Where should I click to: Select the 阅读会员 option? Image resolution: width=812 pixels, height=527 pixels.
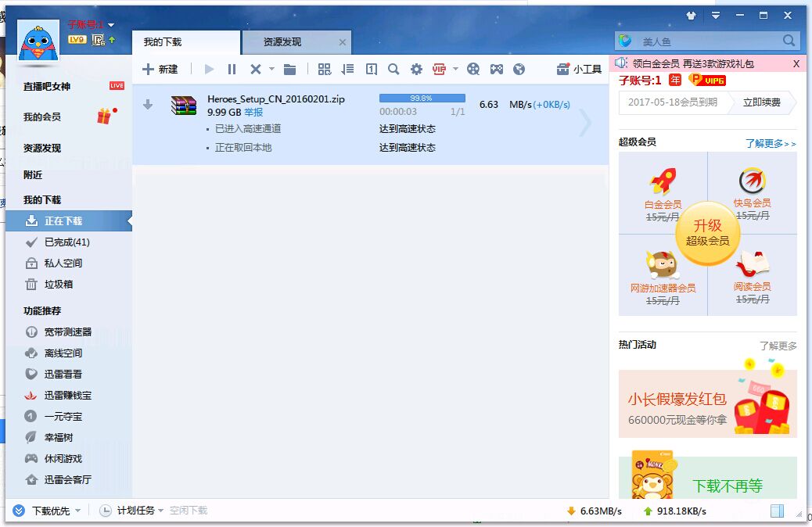tap(753, 275)
